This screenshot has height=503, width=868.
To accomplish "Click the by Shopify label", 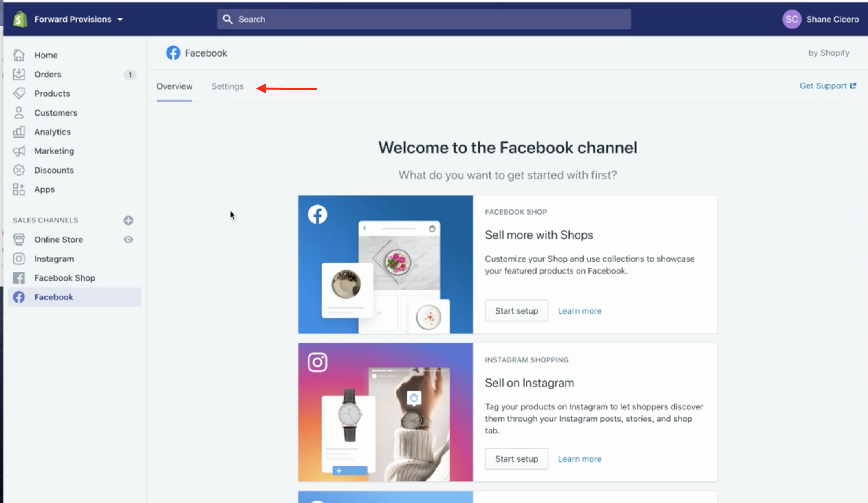I will point(829,53).
